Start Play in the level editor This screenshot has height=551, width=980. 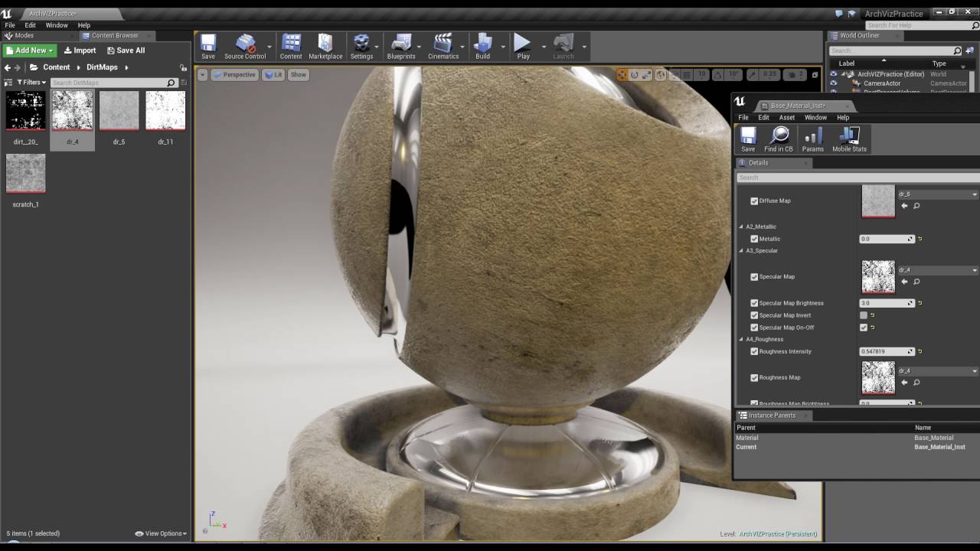(x=523, y=47)
